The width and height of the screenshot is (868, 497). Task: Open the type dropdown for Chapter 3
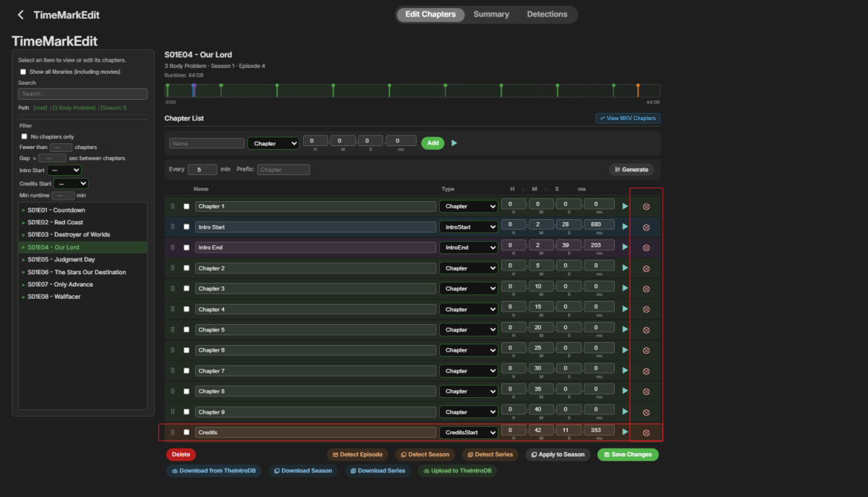[469, 289]
